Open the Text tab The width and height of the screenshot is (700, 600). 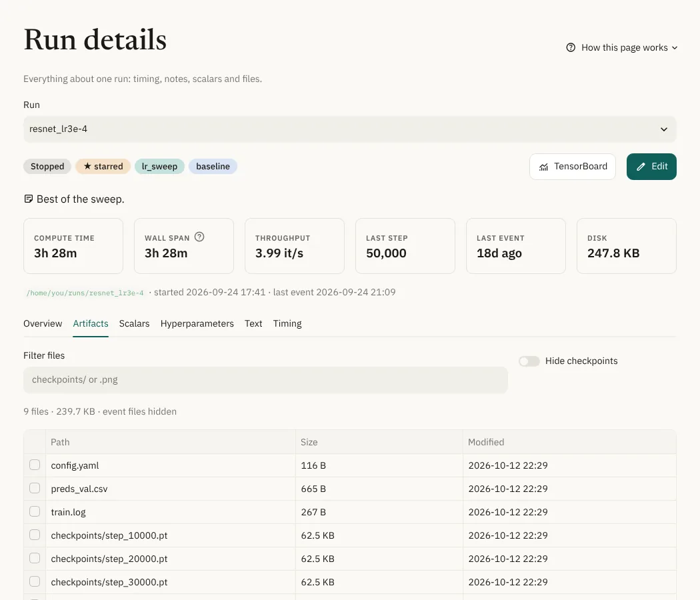click(253, 323)
